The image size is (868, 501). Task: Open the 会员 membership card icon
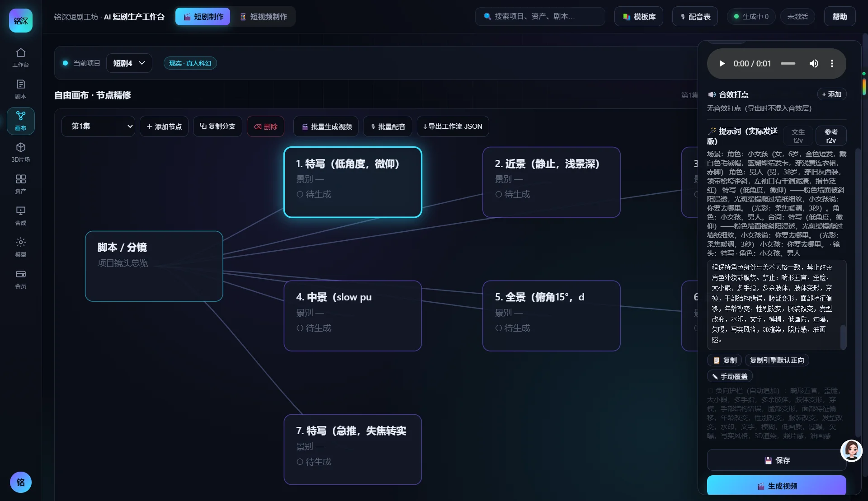(x=21, y=279)
